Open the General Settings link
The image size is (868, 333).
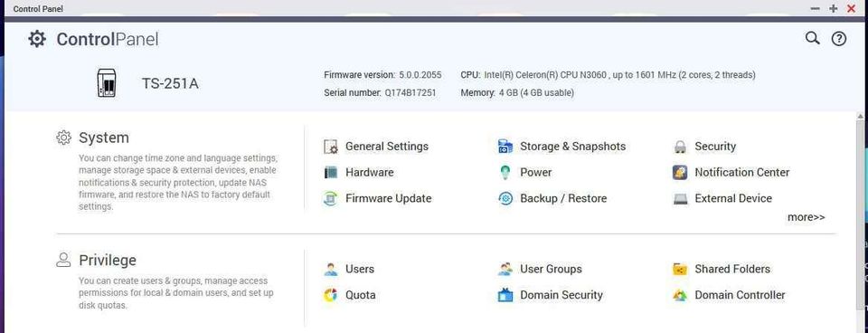click(387, 147)
